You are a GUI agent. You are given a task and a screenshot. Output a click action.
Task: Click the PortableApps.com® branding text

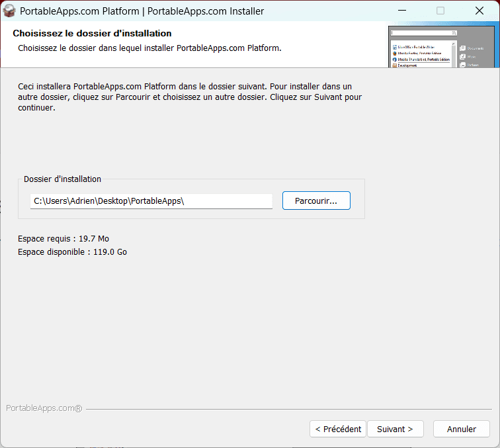click(x=44, y=408)
